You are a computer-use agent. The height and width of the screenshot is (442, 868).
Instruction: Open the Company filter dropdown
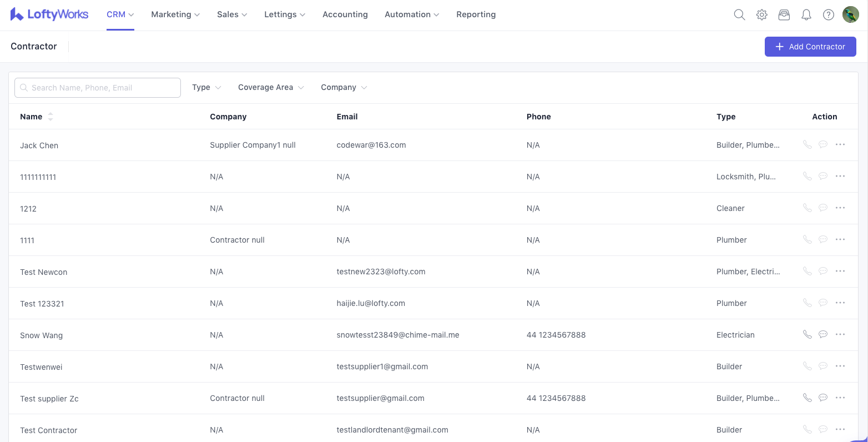click(344, 88)
